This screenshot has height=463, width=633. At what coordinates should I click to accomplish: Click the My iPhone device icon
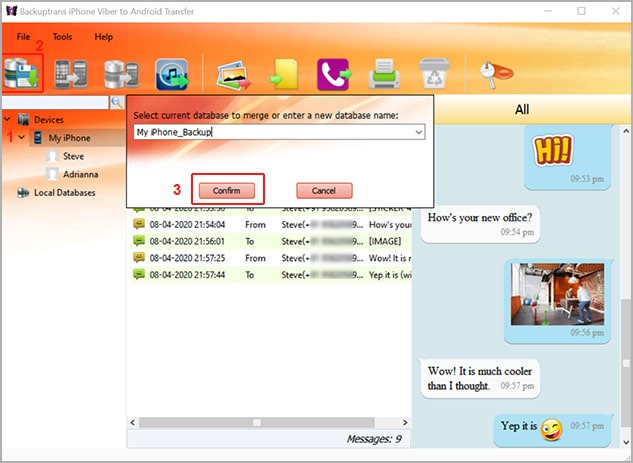tap(38, 138)
